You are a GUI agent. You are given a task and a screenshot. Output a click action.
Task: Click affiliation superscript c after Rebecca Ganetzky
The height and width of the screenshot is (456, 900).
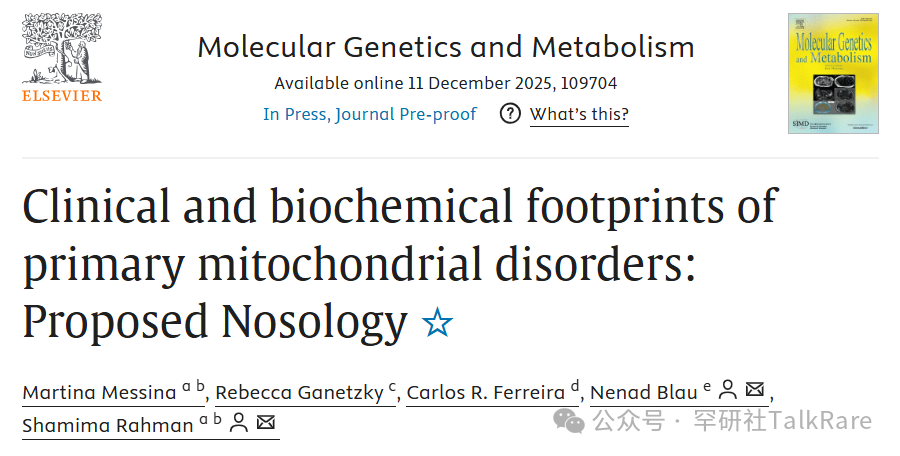click(393, 387)
